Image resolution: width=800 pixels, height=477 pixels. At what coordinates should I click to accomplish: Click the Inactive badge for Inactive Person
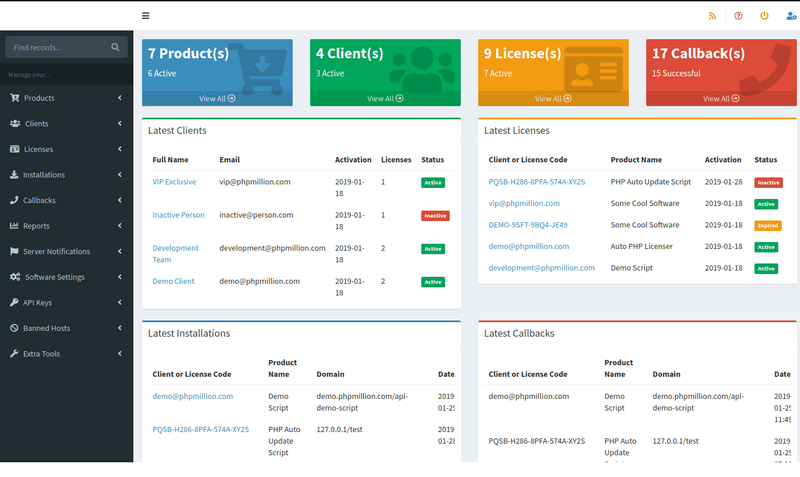435,216
